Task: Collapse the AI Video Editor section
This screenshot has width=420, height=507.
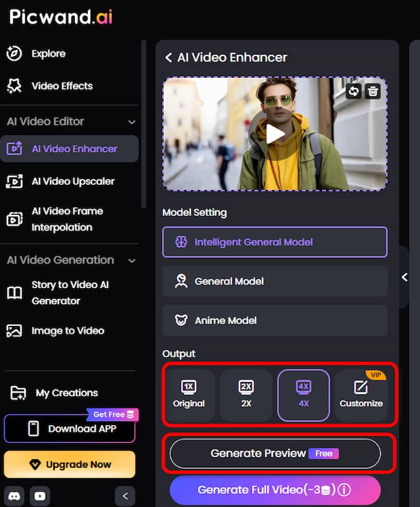Action: pos(132,122)
